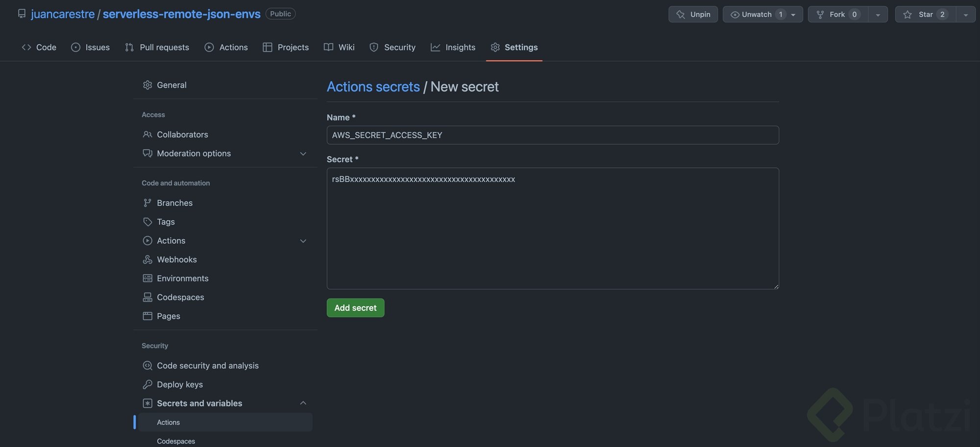Open Code security and analysis
The height and width of the screenshot is (447, 980).
(x=225, y=366)
